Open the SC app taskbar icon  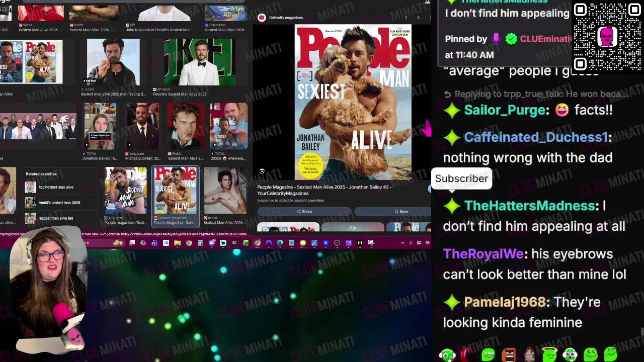(x=234, y=243)
